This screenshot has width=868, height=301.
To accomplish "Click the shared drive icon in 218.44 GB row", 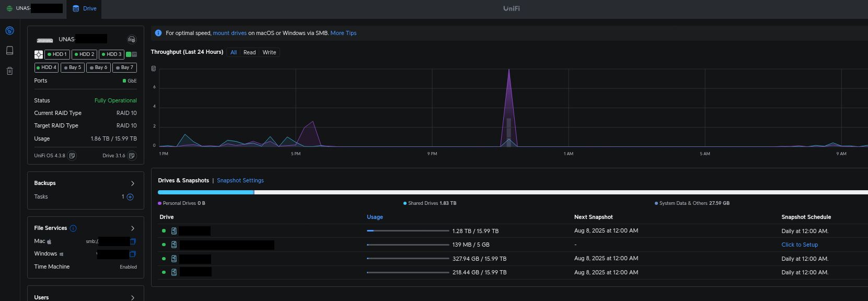I will click(174, 272).
